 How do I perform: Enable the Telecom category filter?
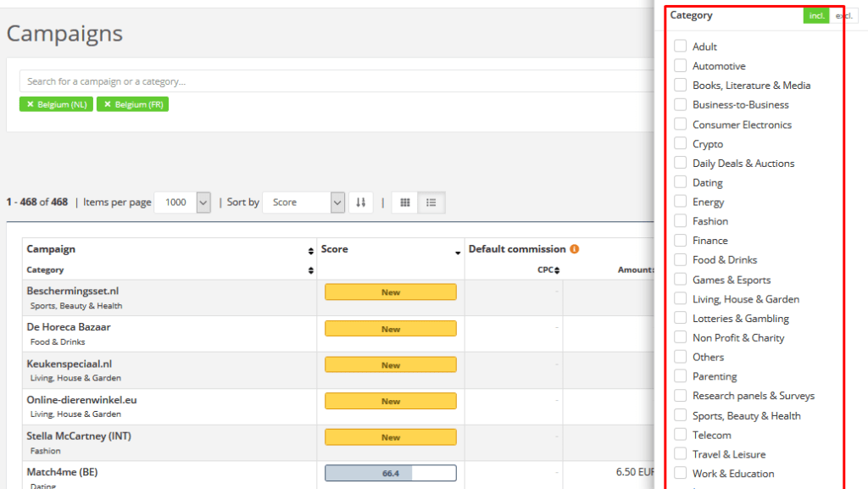[x=681, y=435]
